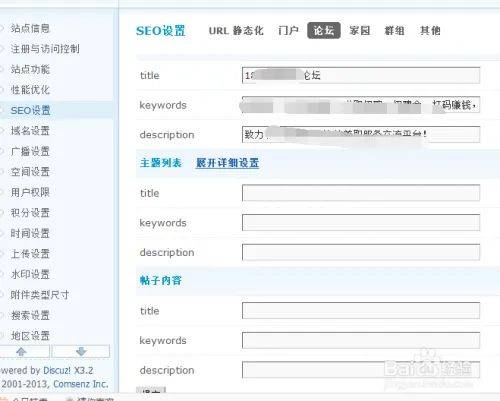Click the SEO设置 page heading
The height and width of the screenshot is (401, 500).
tap(161, 31)
